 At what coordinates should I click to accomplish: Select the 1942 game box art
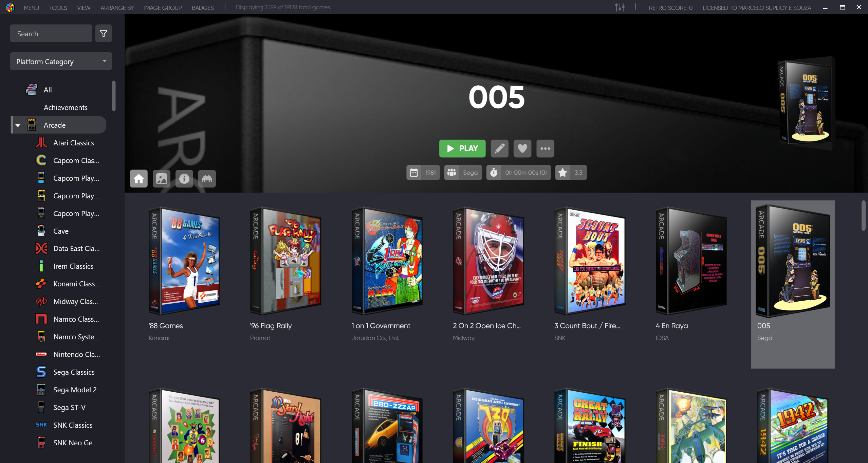[x=793, y=426]
